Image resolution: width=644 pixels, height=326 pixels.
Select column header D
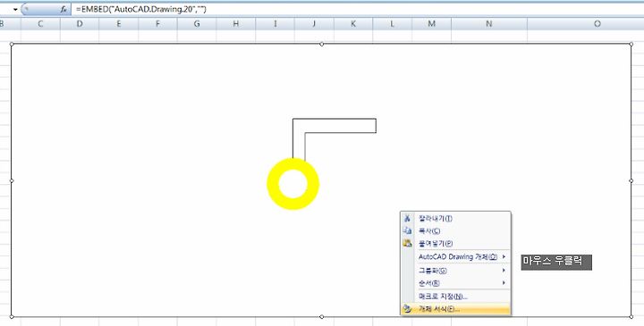pyautogui.click(x=80, y=24)
